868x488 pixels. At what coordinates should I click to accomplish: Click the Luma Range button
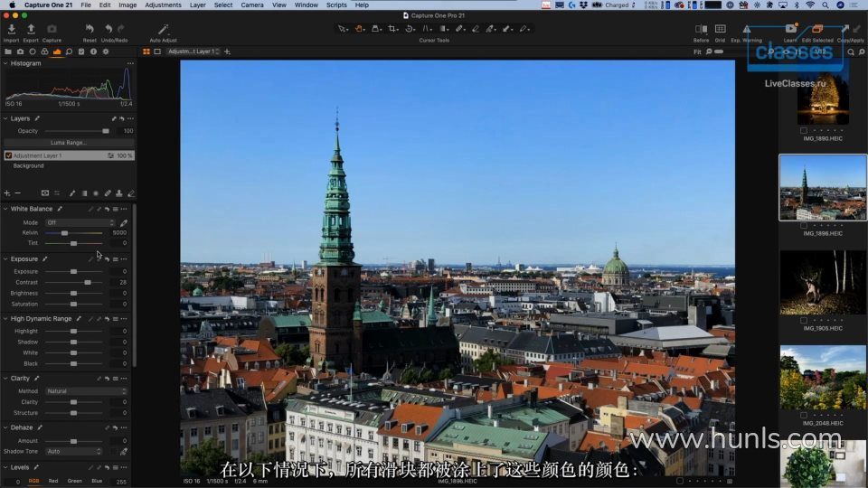[x=69, y=143]
